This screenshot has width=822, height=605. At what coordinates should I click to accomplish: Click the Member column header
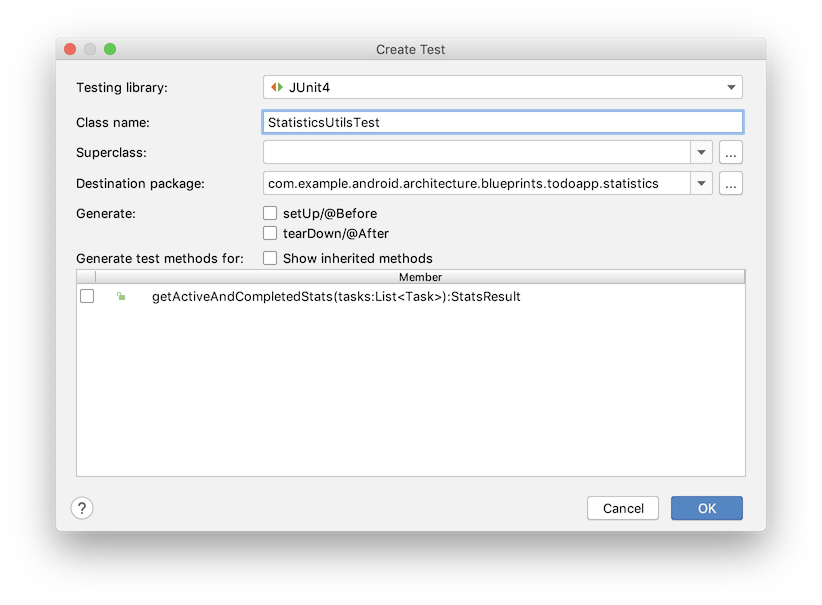420,277
